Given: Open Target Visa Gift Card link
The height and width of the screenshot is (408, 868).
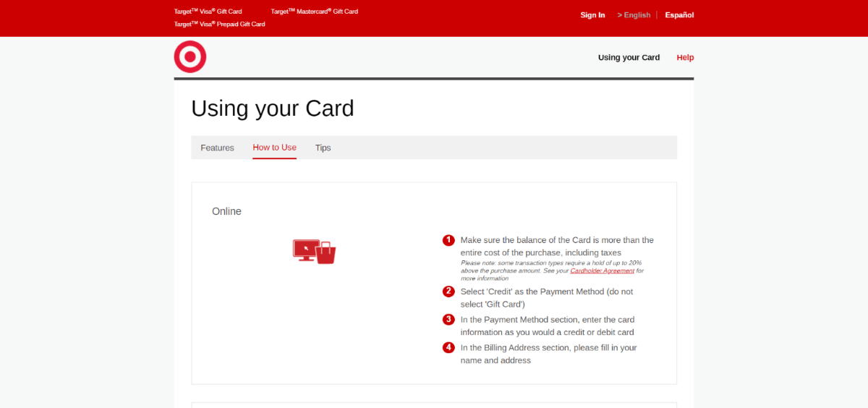Looking at the screenshot, I should tap(208, 12).
